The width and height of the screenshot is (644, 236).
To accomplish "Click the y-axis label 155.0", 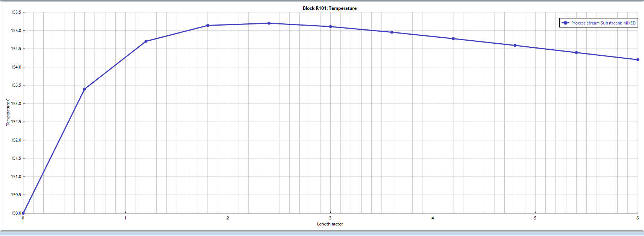I will 16,30.
